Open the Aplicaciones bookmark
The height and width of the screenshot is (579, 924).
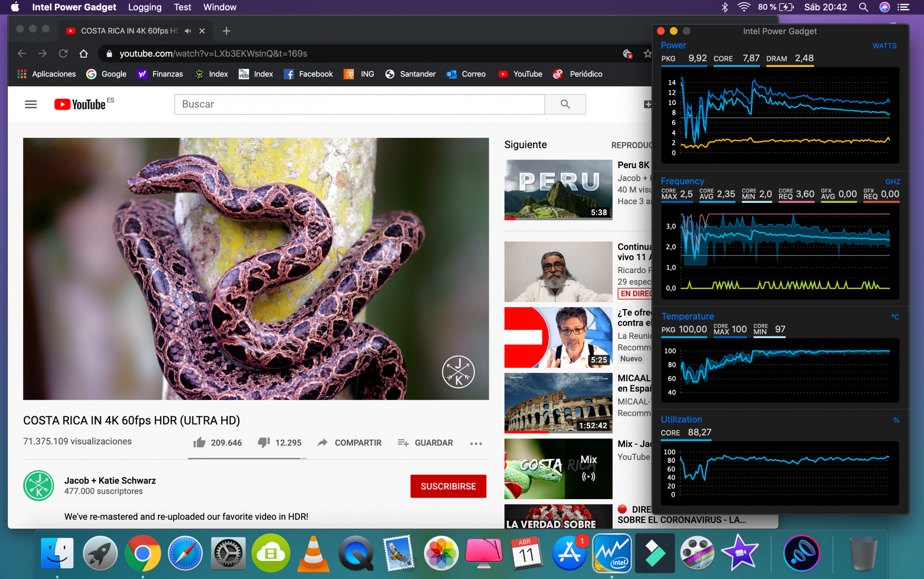pyautogui.click(x=47, y=74)
